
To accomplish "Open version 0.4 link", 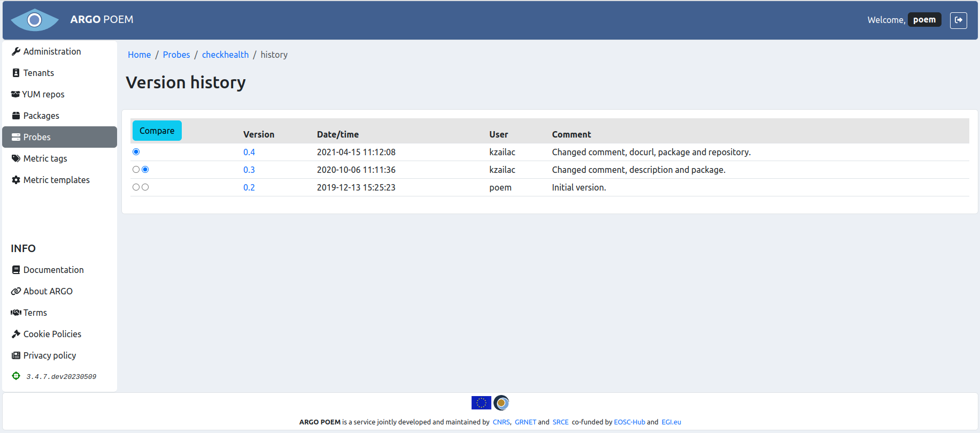I will pos(249,152).
